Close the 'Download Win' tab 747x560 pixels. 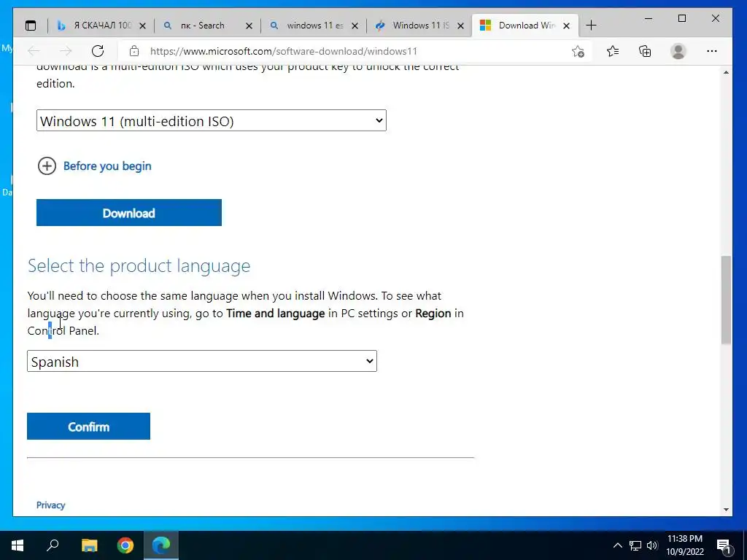coord(566,26)
